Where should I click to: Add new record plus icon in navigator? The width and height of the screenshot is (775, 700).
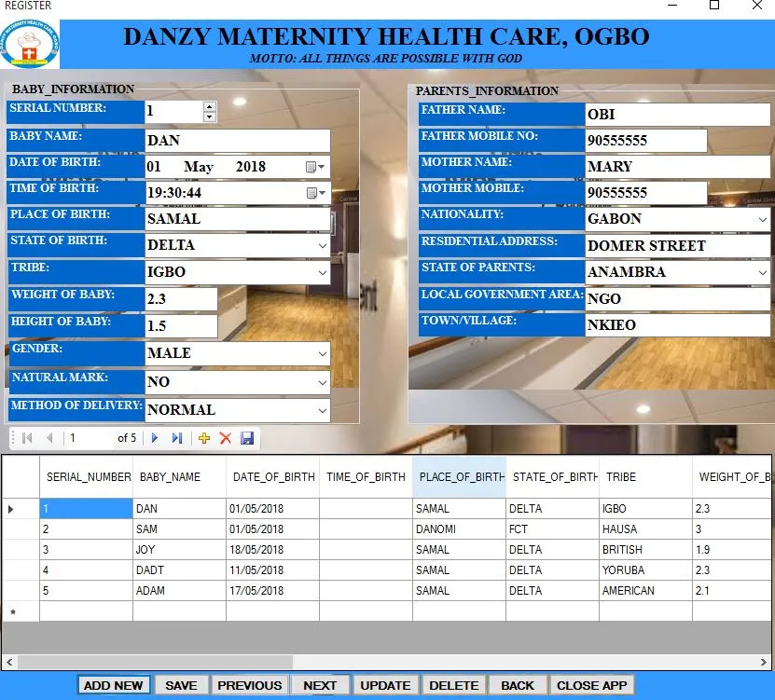pos(204,438)
